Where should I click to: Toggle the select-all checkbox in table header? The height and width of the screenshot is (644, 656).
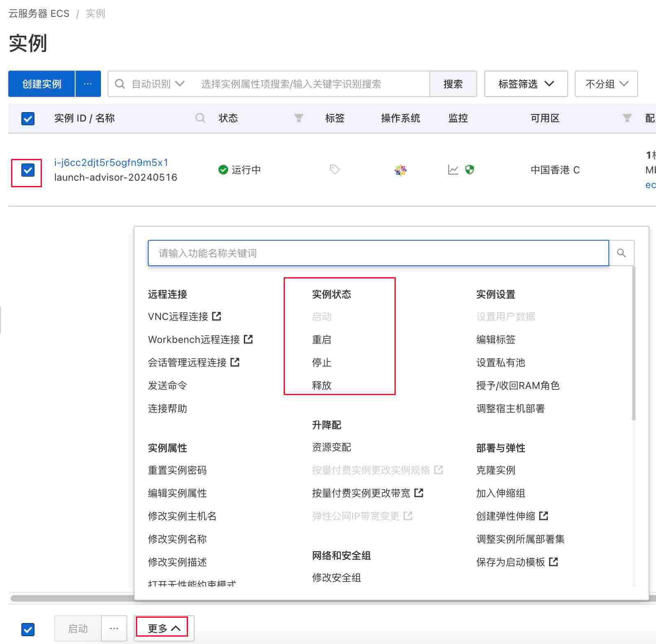[x=28, y=119]
